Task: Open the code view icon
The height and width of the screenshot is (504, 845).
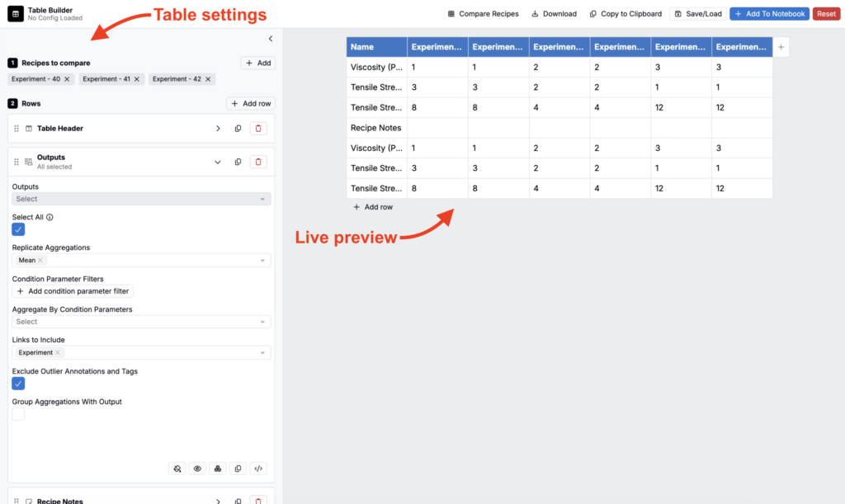Action: (x=258, y=469)
